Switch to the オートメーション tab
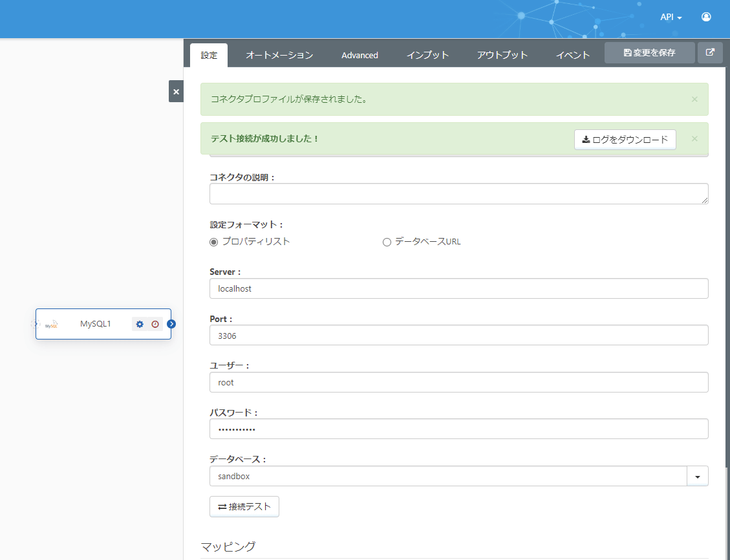This screenshot has height=560, width=730. (x=279, y=55)
